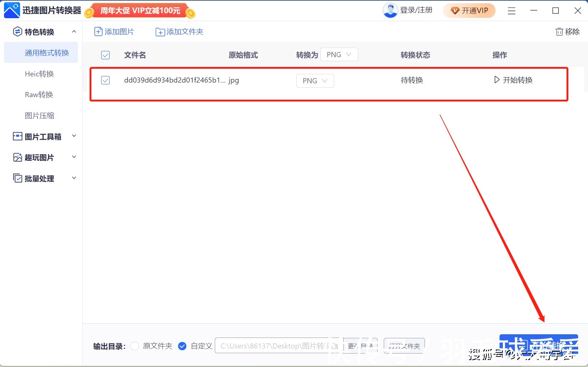Open the 周年大促 VIP promotion banner
Screen dimensions: 588x367
(x=140, y=11)
